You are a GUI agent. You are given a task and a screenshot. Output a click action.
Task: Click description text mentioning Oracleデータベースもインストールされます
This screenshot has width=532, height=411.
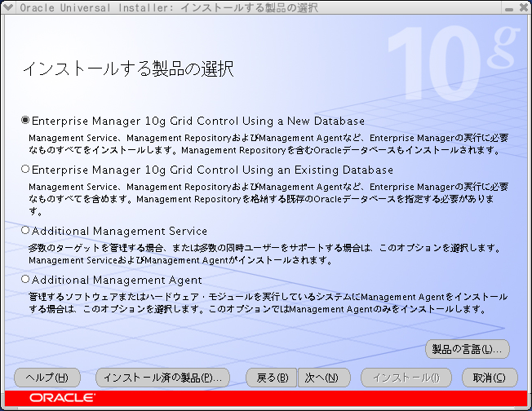pos(268,144)
